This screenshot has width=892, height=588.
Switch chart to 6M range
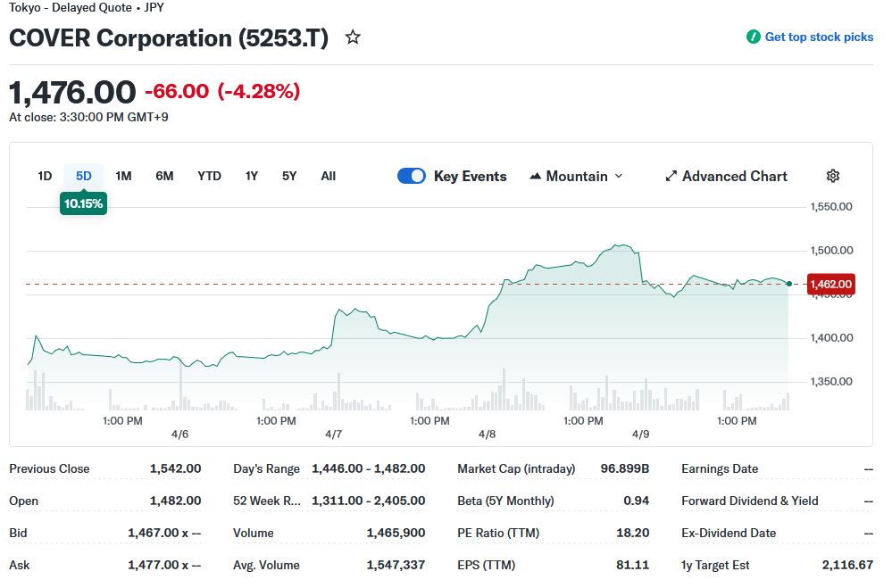pyautogui.click(x=164, y=177)
